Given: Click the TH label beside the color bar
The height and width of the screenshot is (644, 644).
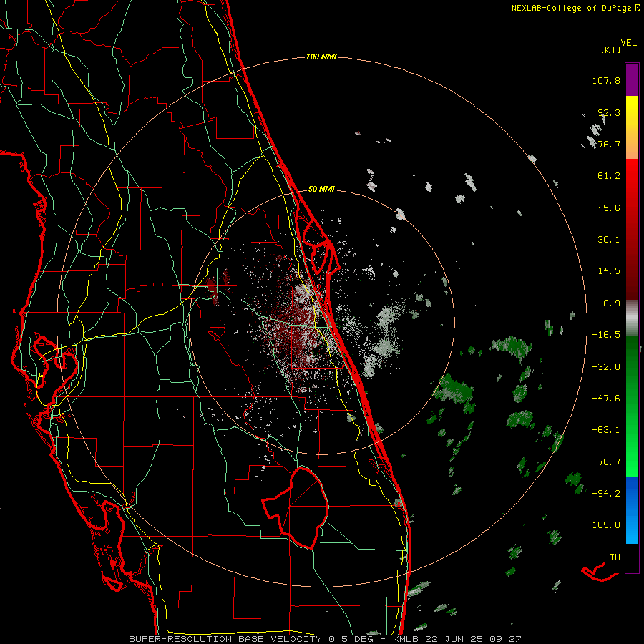Looking at the screenshot, I should [x=615, y=557].
